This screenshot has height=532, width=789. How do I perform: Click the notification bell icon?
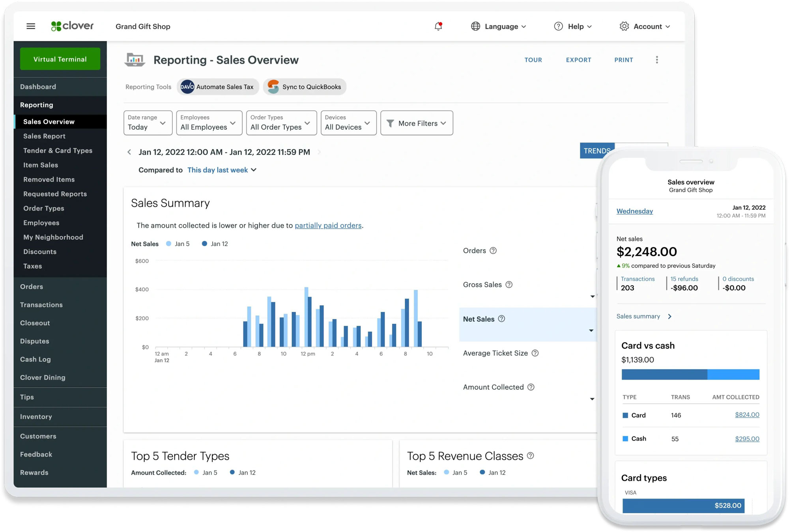point(438,26)
